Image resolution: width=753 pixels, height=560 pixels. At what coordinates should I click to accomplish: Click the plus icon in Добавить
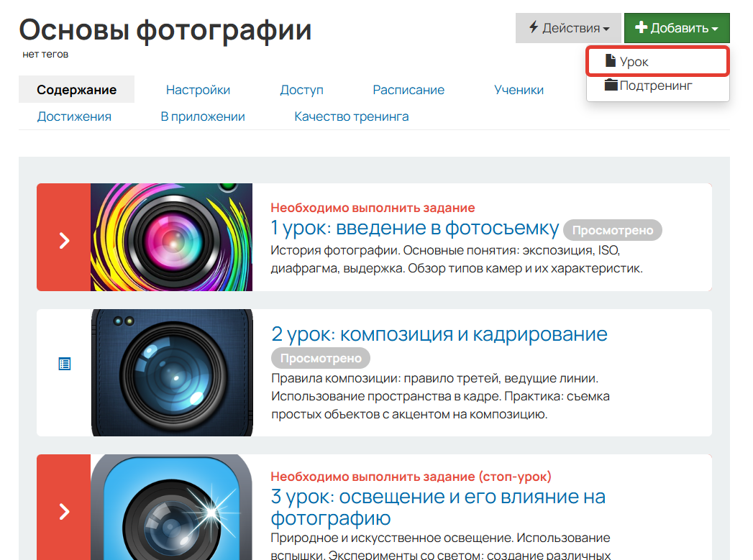click(x=641, y=27)
